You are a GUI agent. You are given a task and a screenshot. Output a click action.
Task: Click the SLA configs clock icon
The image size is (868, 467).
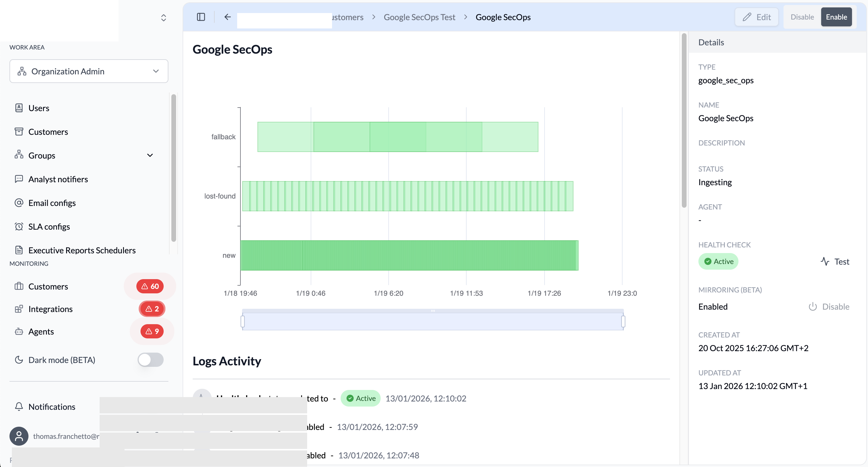click(x=19, y=226)
